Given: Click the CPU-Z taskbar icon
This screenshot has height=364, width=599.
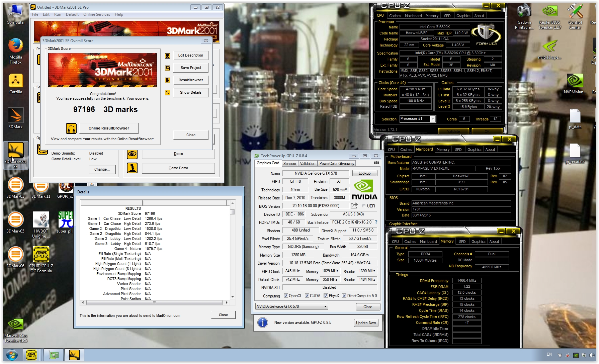Looking at the screenshot, I should [31, 355].
